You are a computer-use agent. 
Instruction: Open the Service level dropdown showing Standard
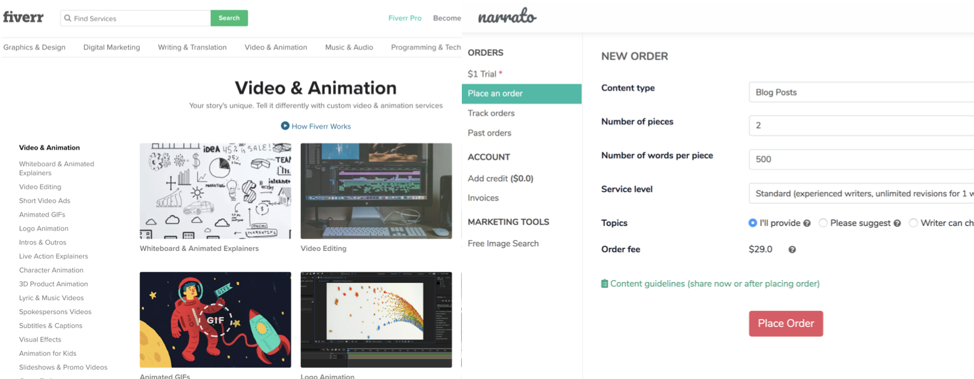point(861,193)
